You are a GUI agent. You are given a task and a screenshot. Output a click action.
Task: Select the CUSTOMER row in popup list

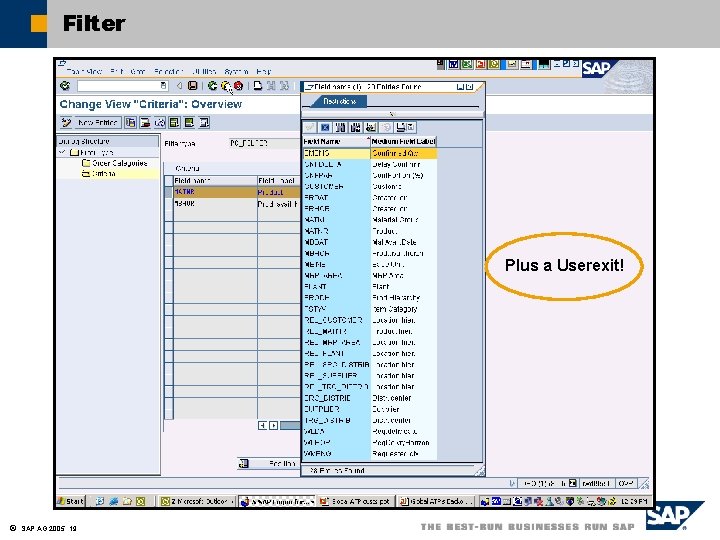pos(370,186)
